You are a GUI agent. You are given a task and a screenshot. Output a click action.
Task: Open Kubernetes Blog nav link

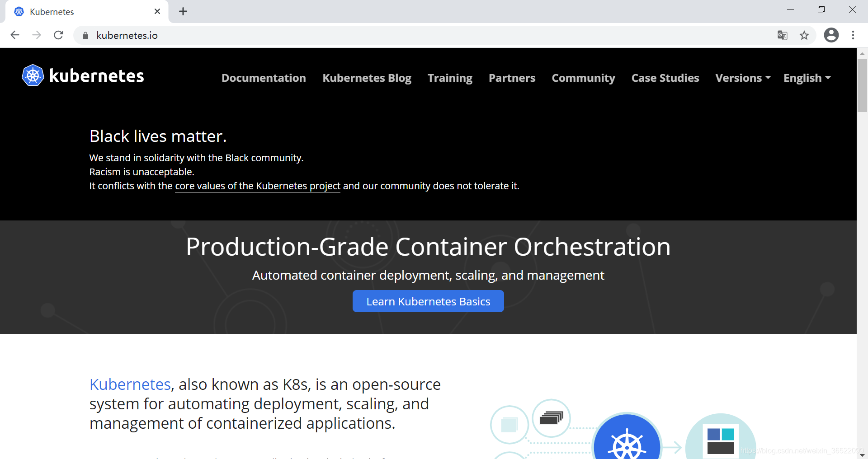click(x=367, y=78)
